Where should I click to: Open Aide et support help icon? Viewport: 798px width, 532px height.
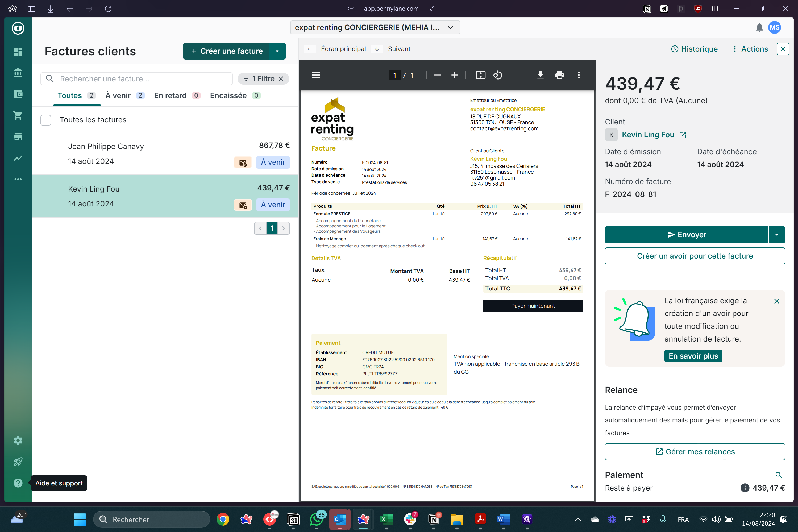click(18, 483)
